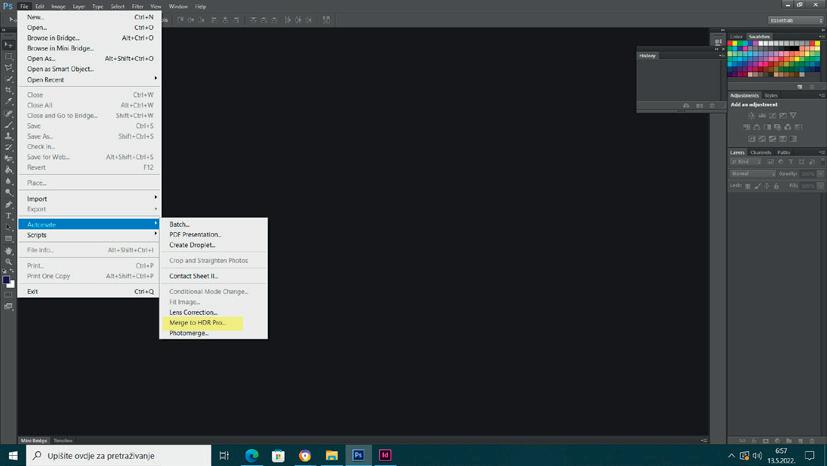Open the Opacity slider dropdown arrow

tap(820, 173)
